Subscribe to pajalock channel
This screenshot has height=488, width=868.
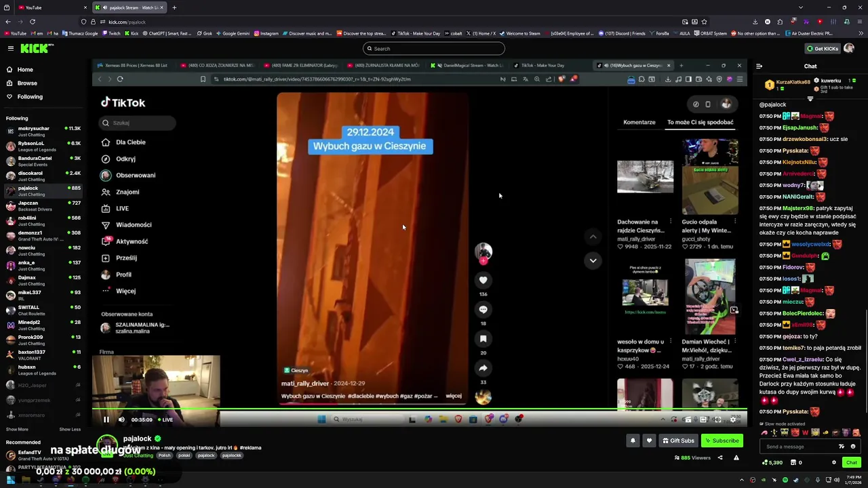722,441
